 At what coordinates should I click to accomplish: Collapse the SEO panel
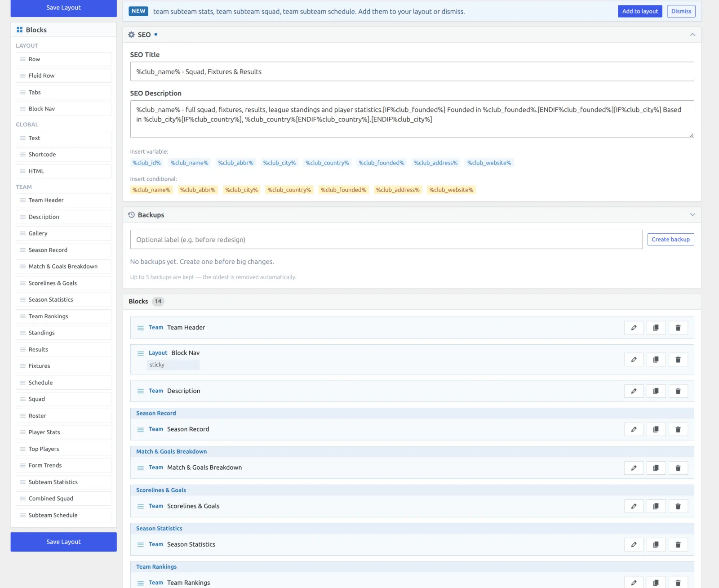point(692,35)
